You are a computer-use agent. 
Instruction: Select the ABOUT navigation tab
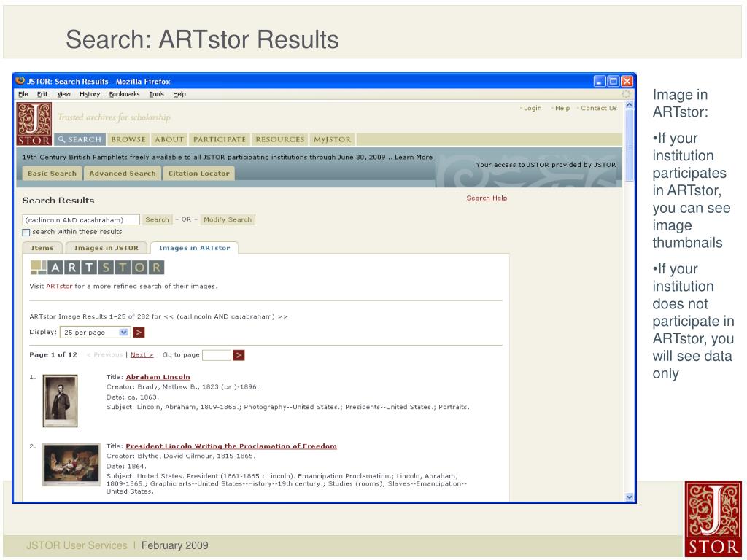pos(169,139)
